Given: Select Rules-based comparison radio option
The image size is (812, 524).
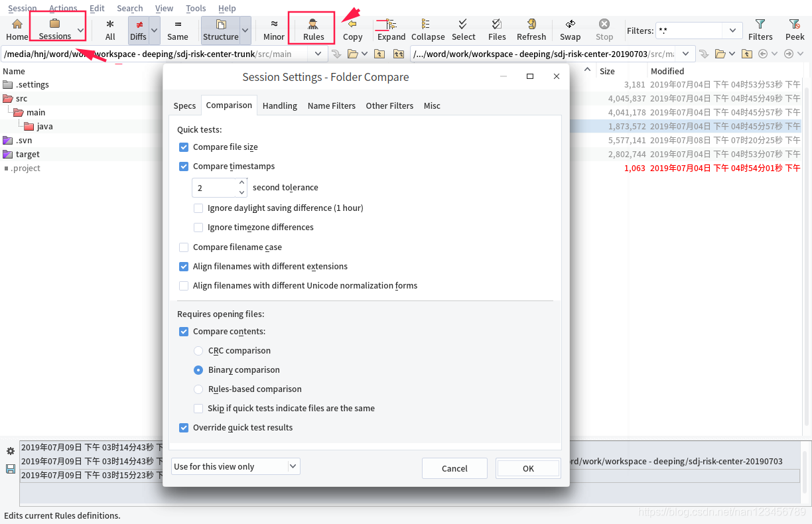Looking at the screenshot, I should point(198,389).
